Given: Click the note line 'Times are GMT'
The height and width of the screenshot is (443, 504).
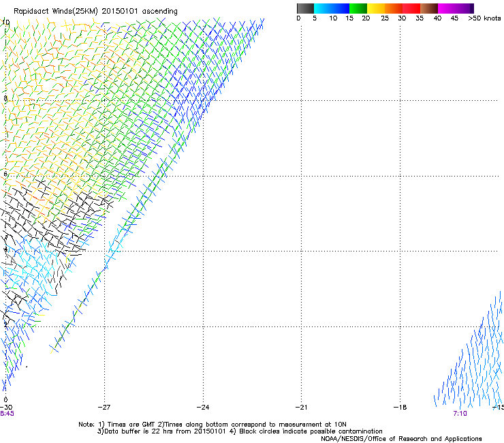Looking at the screenshot, I should pyautogui.click(x=131, y=425).
